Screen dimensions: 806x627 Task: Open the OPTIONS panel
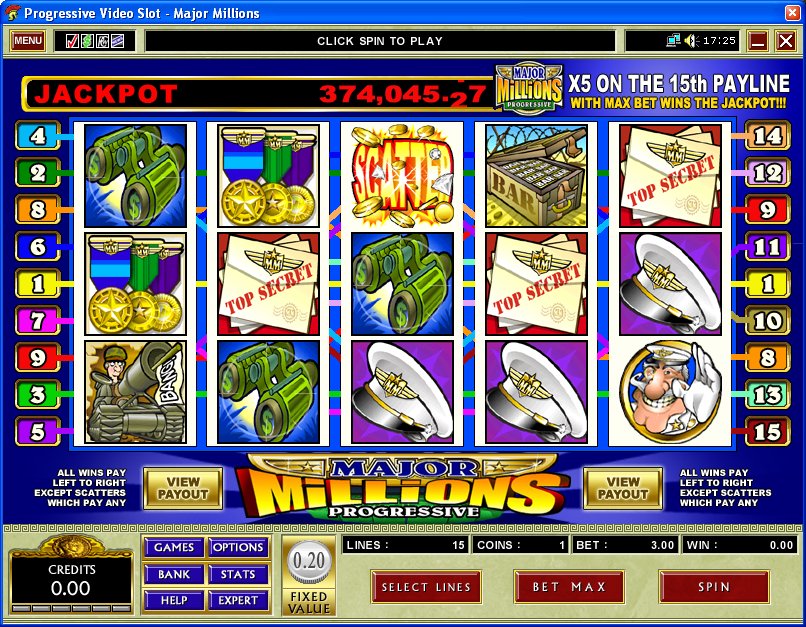[x=238, y=547]
